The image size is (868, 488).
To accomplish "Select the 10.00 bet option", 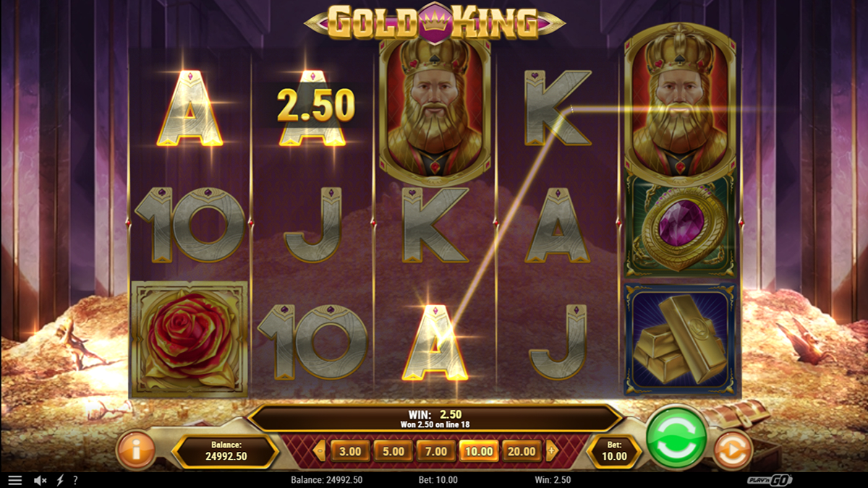I will pyautogui.click(x=479, y=451).
